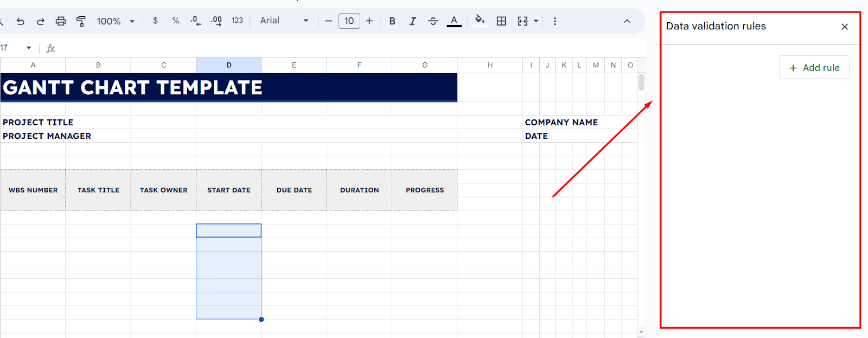Click the Add rule button

click(814, 67)
